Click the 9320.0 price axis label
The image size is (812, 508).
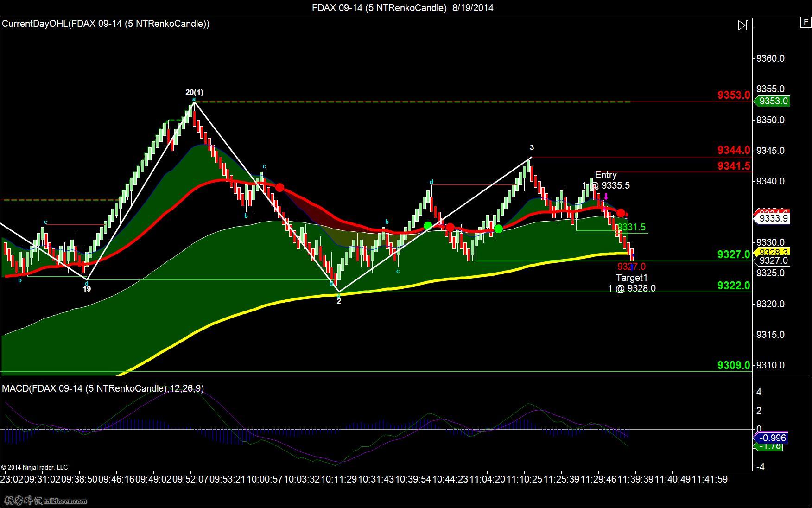[x=770, y=304]
